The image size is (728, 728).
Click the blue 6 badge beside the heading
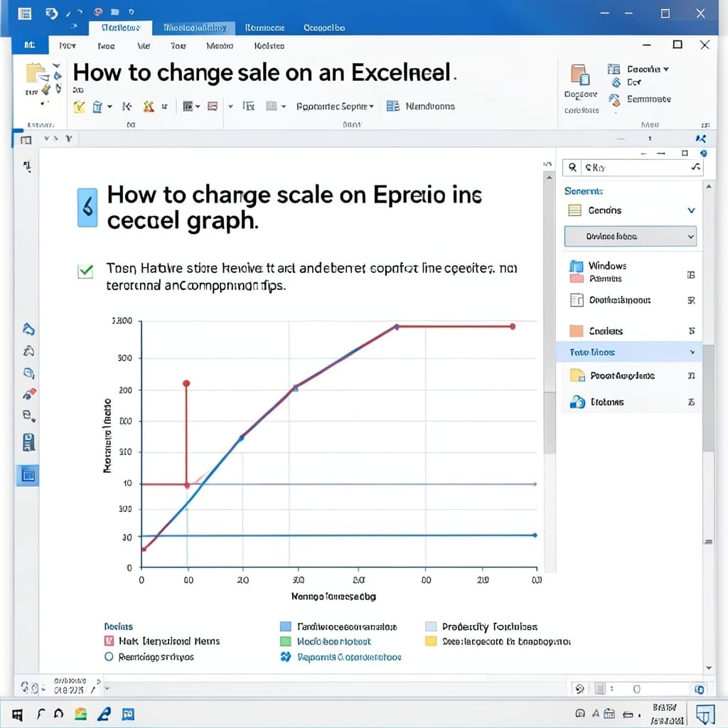pos(87,208)
